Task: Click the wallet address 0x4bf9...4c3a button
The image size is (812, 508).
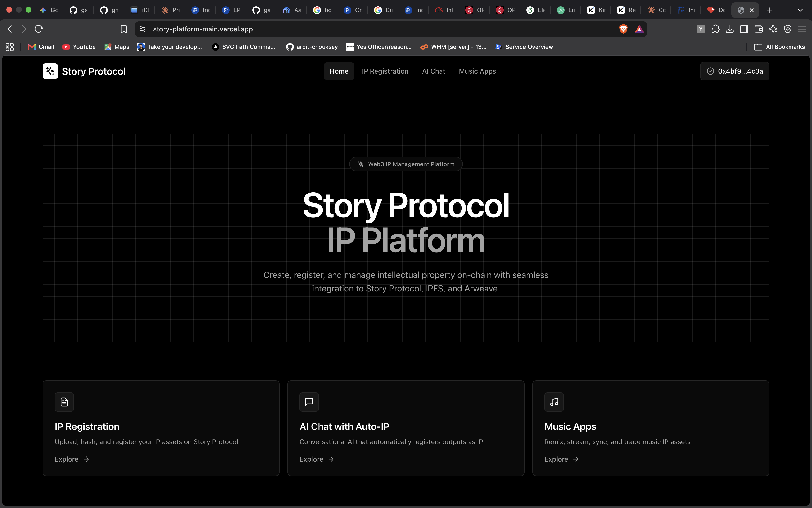Action: [x=734, y=71]
